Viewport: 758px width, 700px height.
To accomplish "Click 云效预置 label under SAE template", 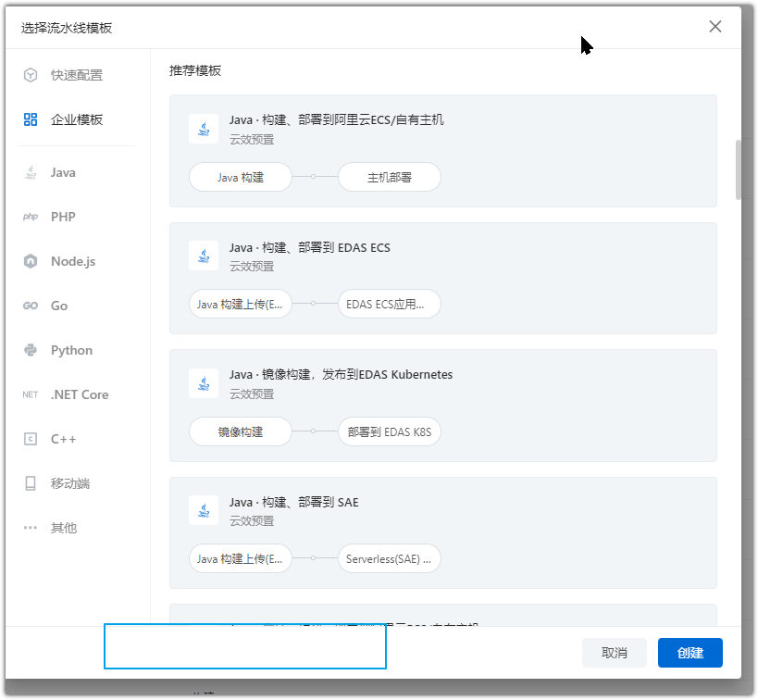I will pyautogui.click(x=252, y=521).
